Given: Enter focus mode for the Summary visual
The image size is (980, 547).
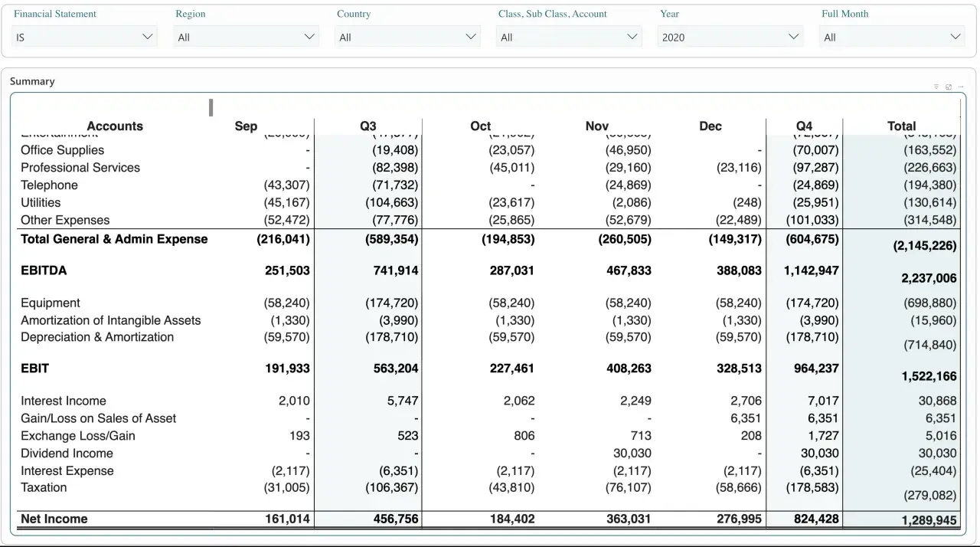Looking at the screenshot, I should pyautogui.click(x=949, y=87).
